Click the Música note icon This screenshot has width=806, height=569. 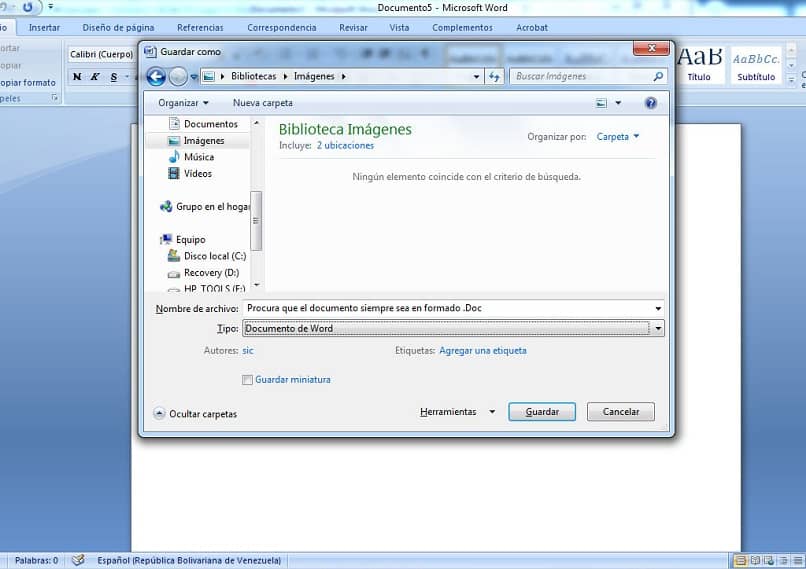(x=174, y=157)
